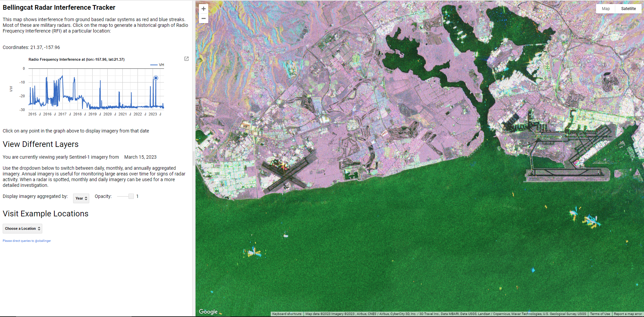Click 'Display imagery aggregated by:' label
This screenshot has height=317, width=644.
[35, 196]
